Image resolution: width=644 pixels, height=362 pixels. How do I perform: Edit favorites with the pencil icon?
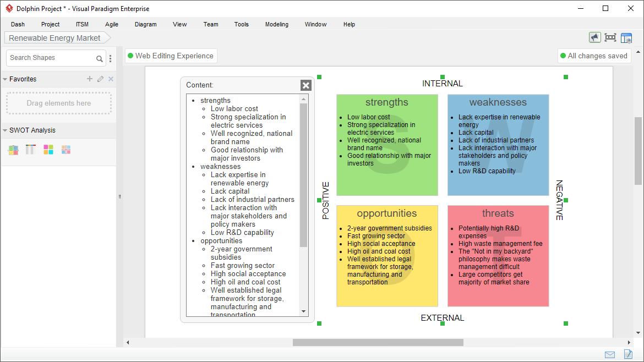[100, 79]
